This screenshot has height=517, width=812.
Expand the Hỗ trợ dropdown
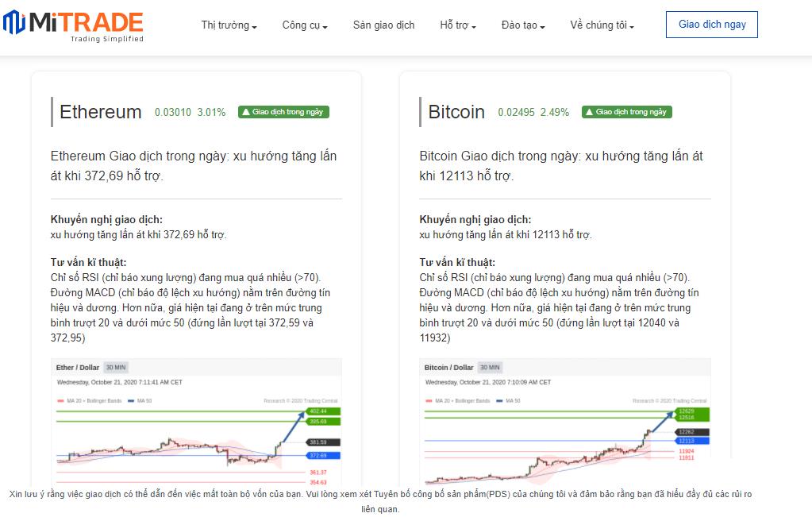pos(458,25)
